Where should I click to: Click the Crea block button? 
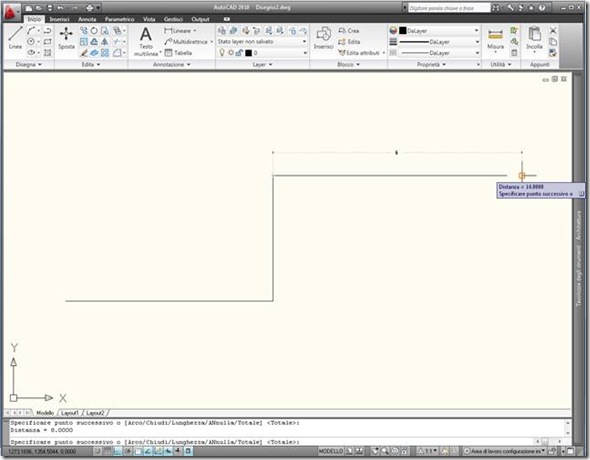[349, 31]
